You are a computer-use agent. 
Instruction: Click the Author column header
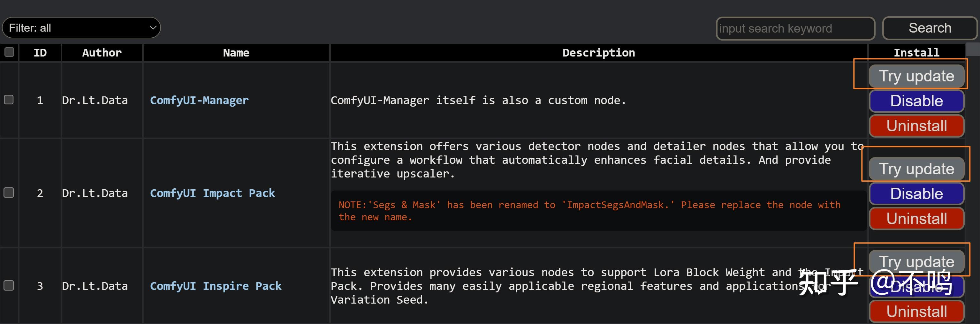tap(102, 53)
